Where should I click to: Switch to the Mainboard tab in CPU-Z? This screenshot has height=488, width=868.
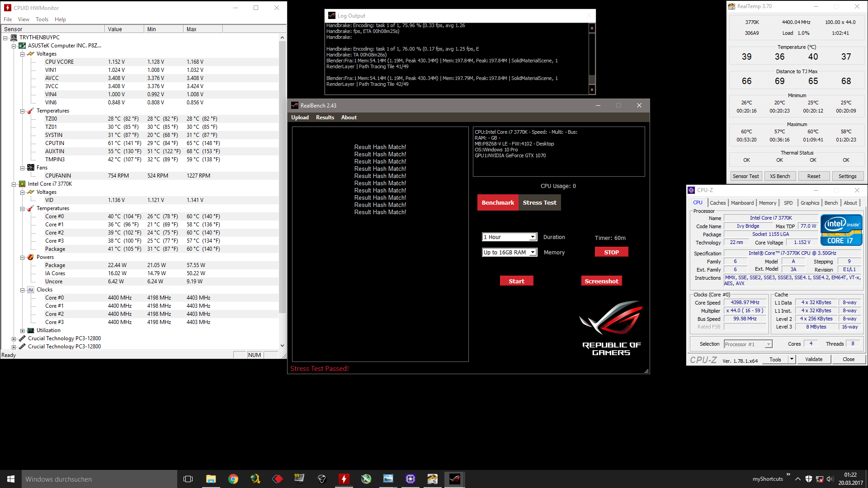point(742,203)
